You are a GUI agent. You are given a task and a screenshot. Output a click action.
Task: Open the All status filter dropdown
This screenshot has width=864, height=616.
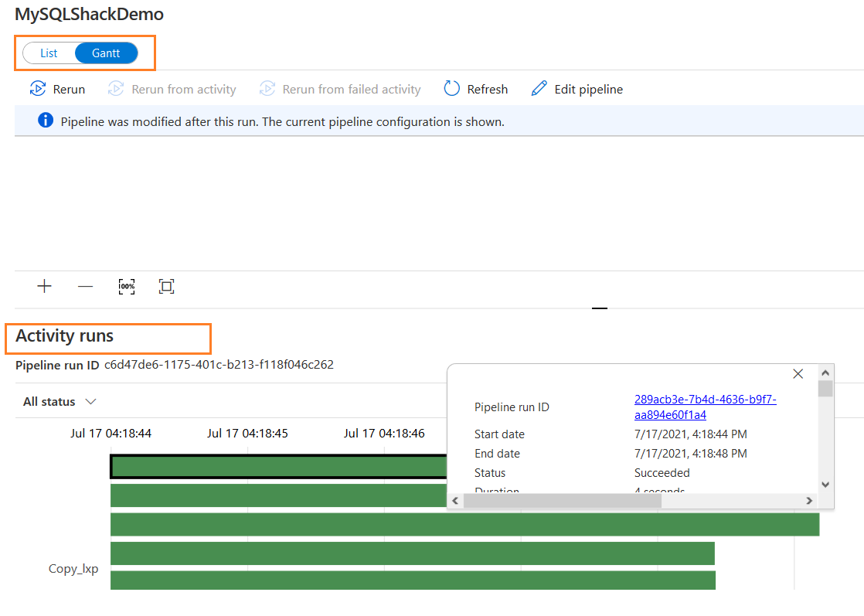click(x=60, y=402)
